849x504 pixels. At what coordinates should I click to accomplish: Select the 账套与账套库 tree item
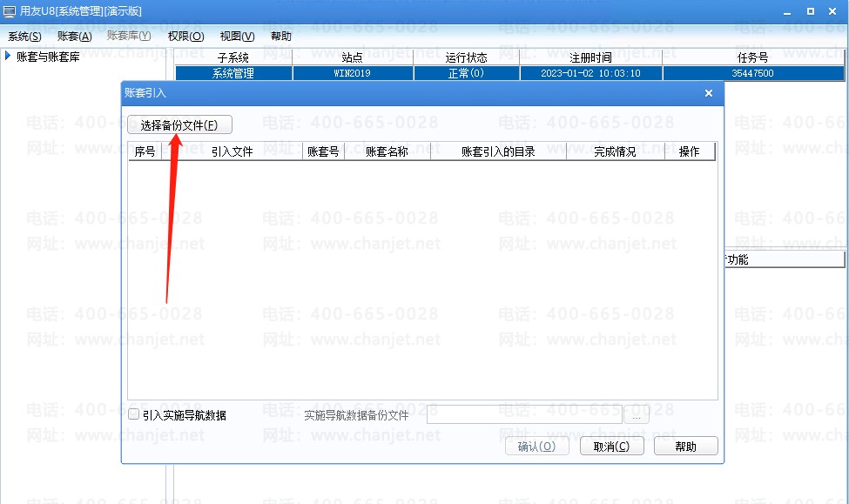coord(48,57)
